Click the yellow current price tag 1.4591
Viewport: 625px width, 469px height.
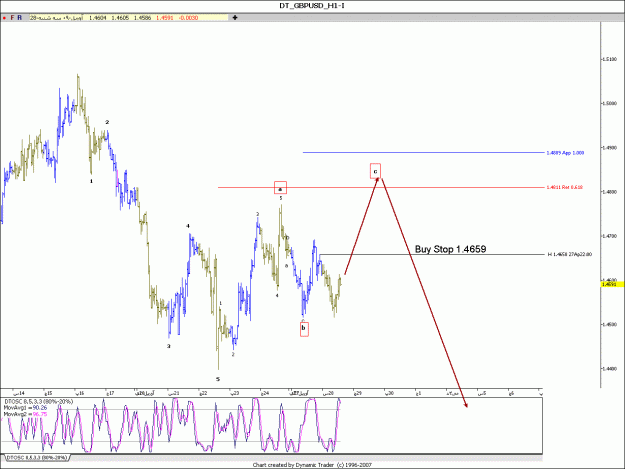pyautogui.click(x=612, y=284)
